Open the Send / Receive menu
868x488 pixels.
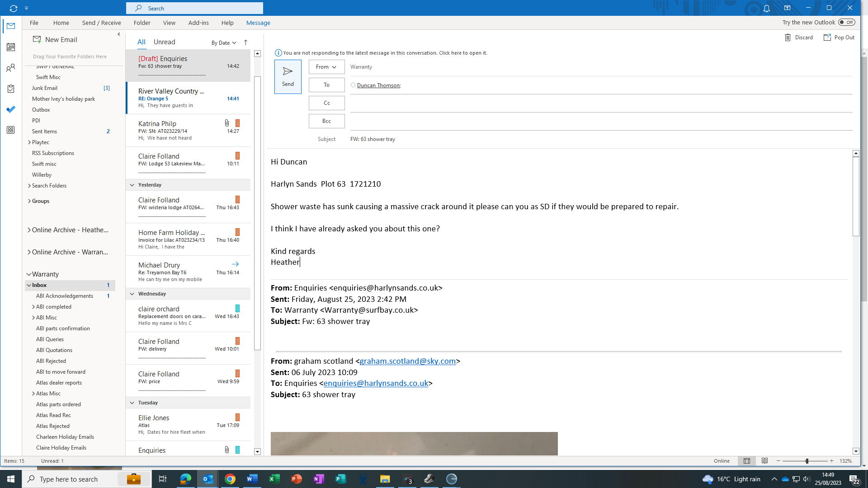[x=101, y=23]
